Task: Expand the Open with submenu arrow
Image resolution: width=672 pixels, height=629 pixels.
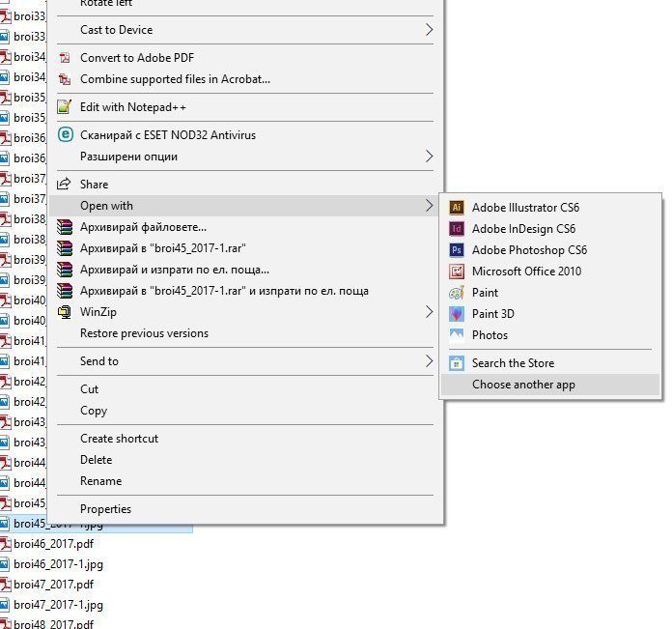Action: (429, 206)
